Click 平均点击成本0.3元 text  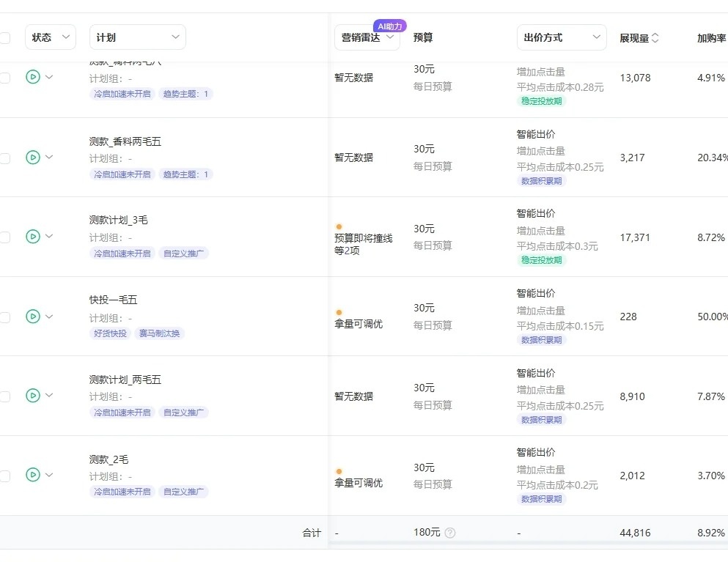(x=557, y=246)
